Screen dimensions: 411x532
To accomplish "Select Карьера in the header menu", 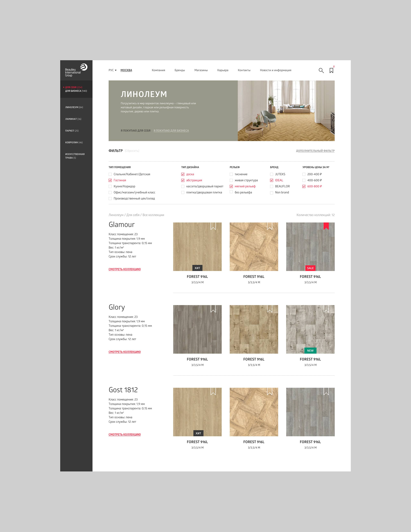I will click(223, 70).
